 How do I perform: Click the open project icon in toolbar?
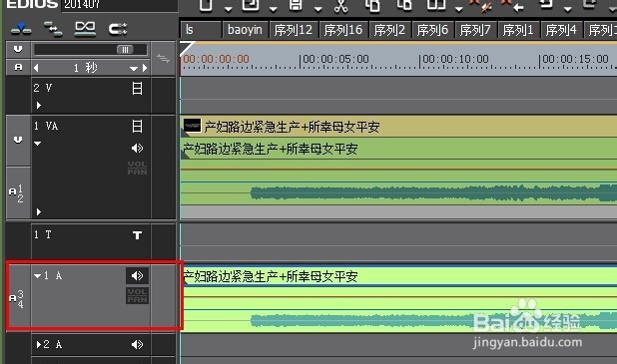pos(251,5)
